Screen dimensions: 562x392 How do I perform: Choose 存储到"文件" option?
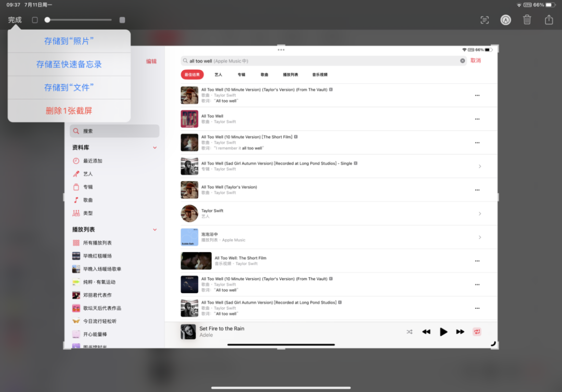(69, 87)
